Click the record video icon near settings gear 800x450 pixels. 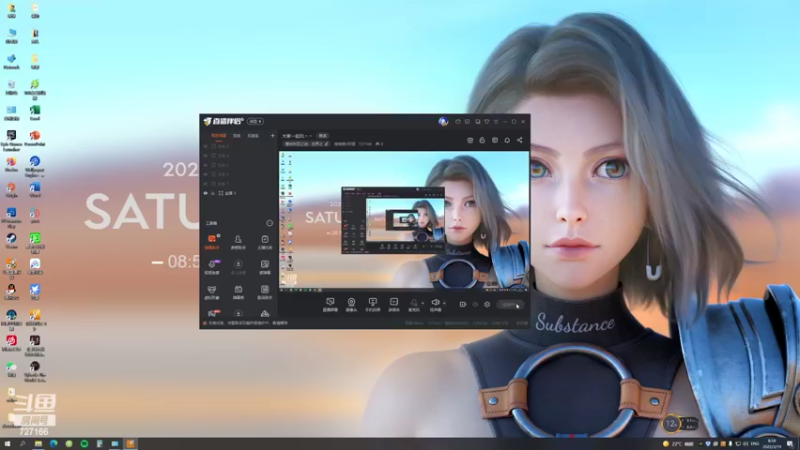[x=463, y=305]
